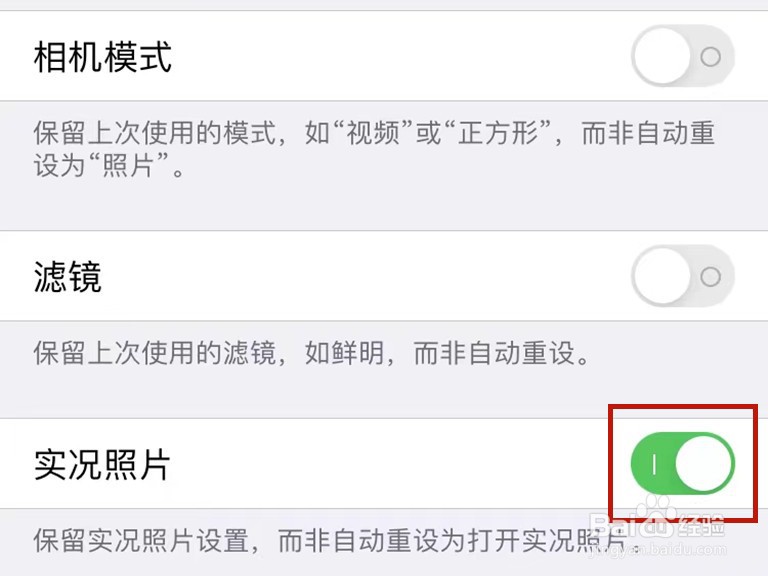The width and height of the screenshot is (768, 576).
Task: Tap the 滤镜 row label
Action: pos(68,277)
